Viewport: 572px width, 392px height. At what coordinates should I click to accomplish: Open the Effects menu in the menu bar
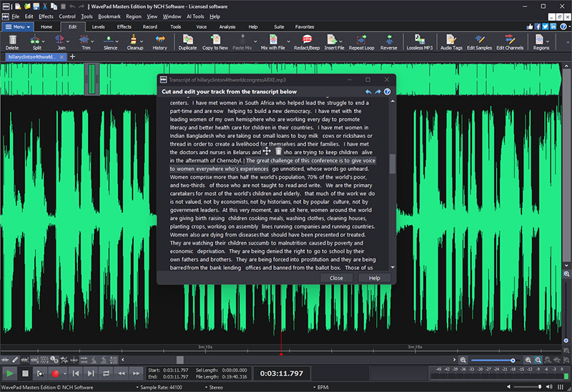pyautogui.click(x=46, y=16)
